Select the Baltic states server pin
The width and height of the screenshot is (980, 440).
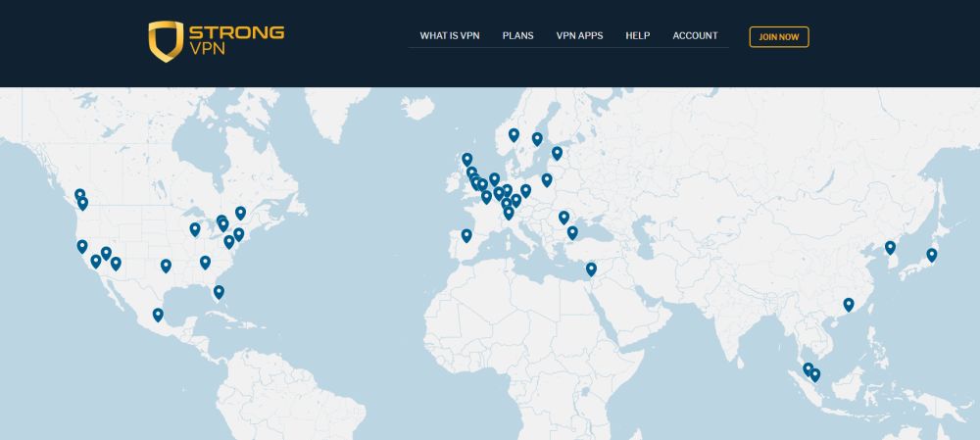[557, 153]
